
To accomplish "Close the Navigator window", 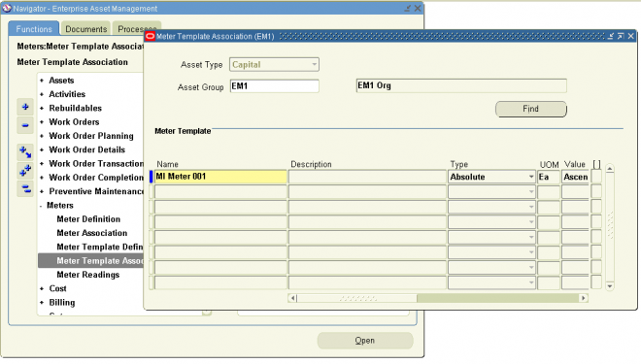I will click(418, 8).
